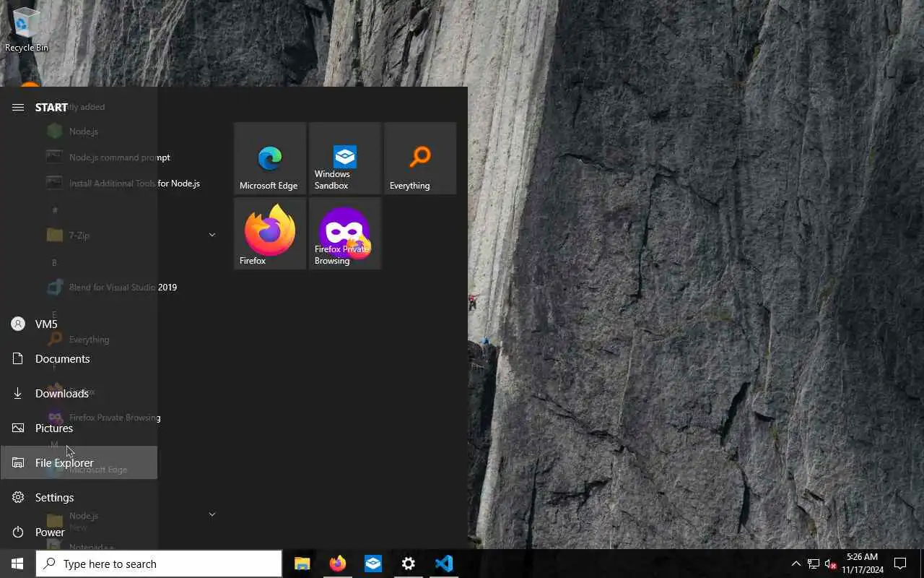Open the Action Center notifications icon

pos(900,564)
